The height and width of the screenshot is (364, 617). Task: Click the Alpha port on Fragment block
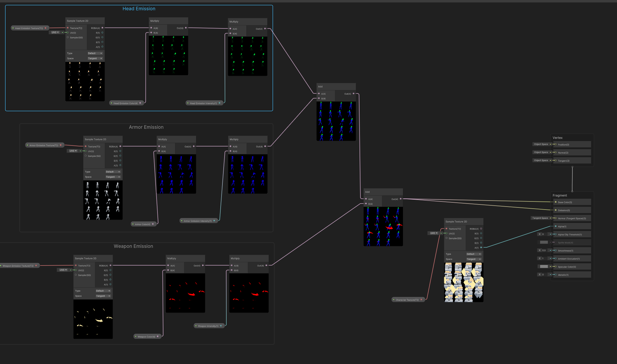click(556, 226)
